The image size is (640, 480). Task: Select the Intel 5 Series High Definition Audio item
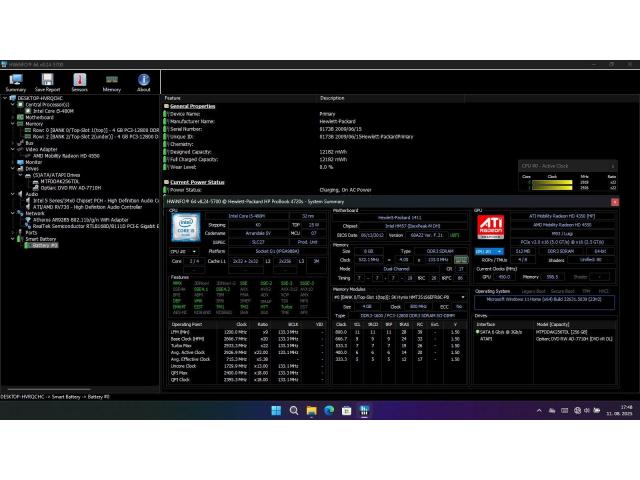click(96, 200)
